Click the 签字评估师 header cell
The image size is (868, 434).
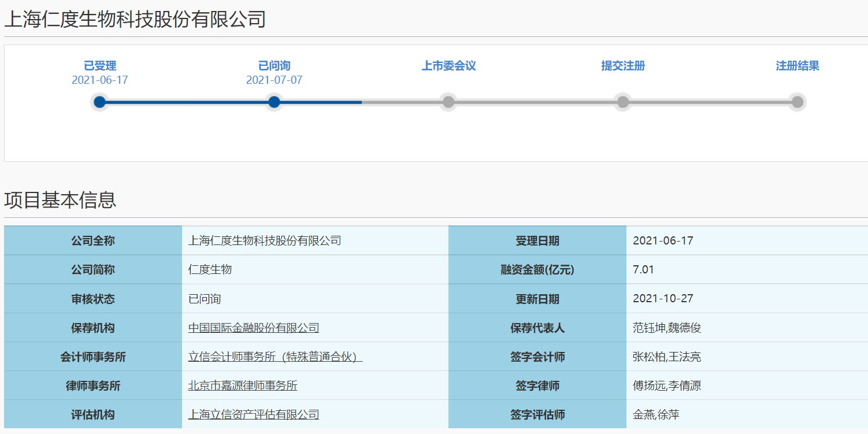click(x=537, y=414)
